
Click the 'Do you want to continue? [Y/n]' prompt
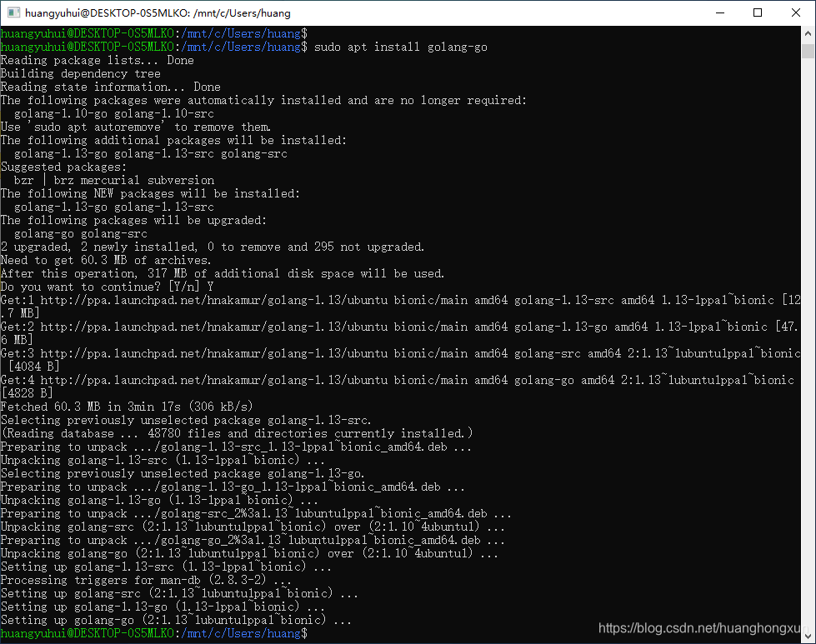click(x=108, y=287)
